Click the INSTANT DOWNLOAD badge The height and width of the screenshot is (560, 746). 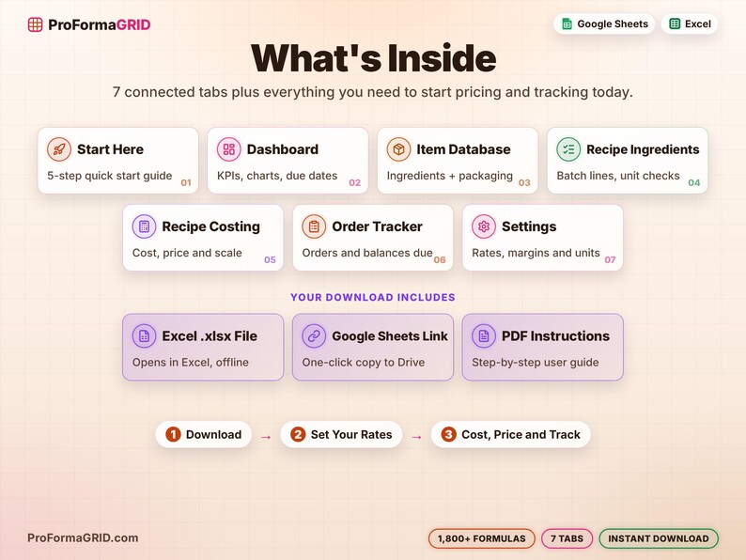659,538
